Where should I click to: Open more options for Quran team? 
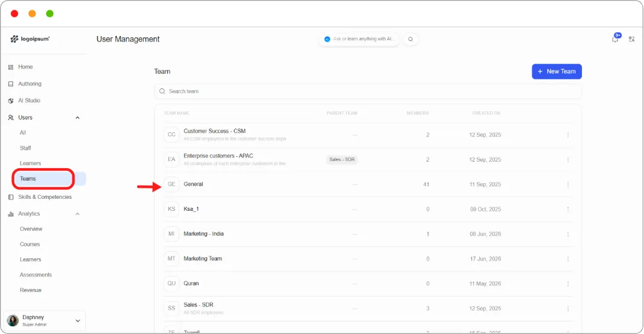pos(568,284)
